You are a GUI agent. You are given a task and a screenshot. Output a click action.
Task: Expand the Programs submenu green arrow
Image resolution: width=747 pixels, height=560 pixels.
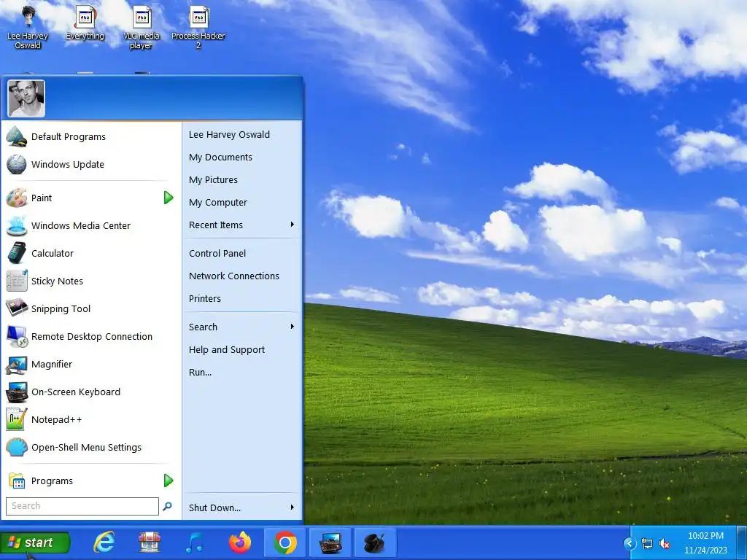(x=169, y=481)
